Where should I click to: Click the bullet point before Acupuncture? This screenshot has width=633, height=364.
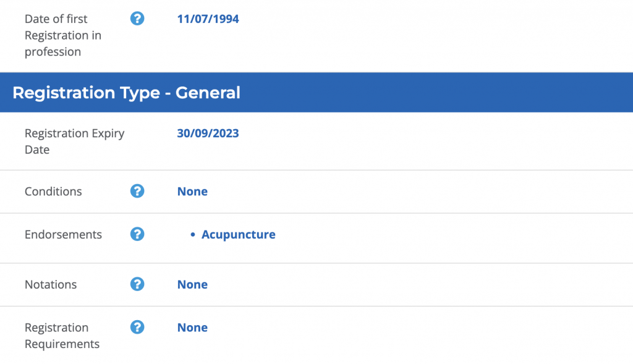point(193,234)
